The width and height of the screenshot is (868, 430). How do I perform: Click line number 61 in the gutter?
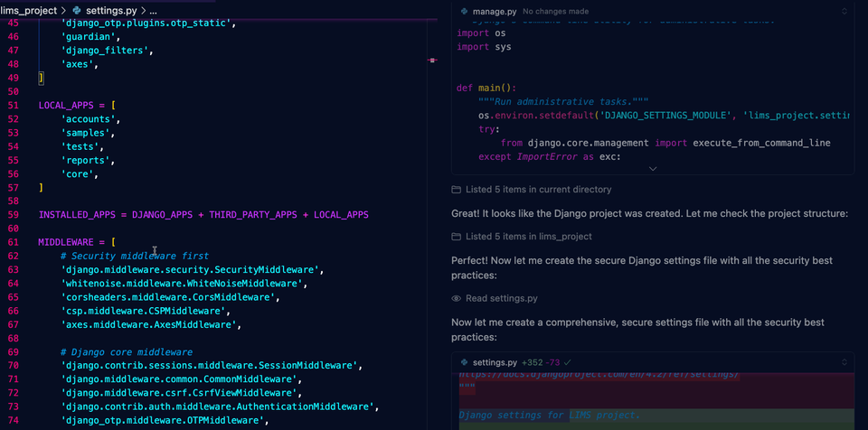point(13,242)
